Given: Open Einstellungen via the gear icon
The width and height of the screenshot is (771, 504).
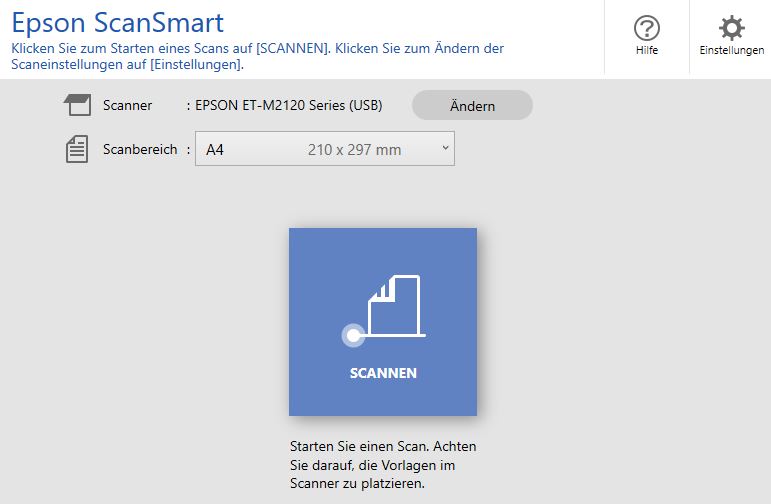Looking at the screenshot, I should point(732,28).
